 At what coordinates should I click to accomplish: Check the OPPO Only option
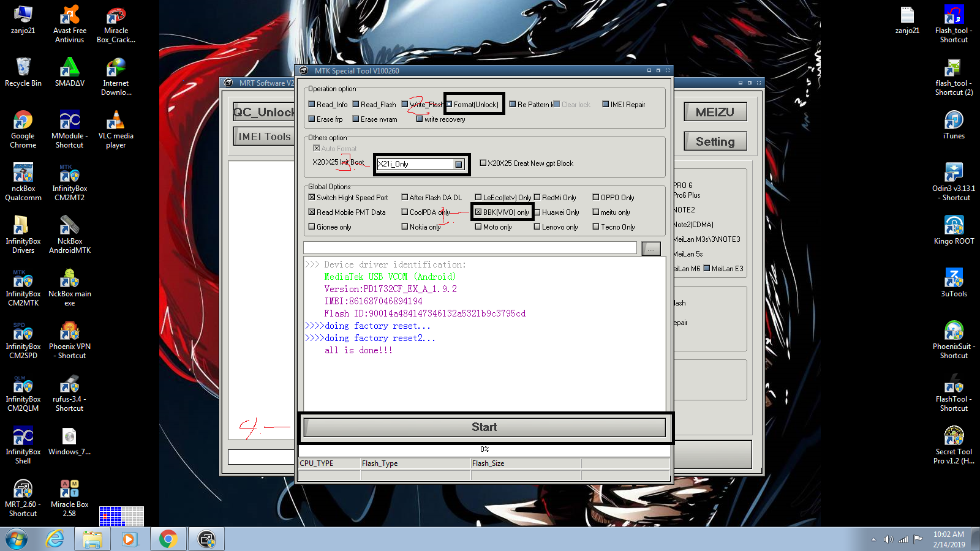596,198
